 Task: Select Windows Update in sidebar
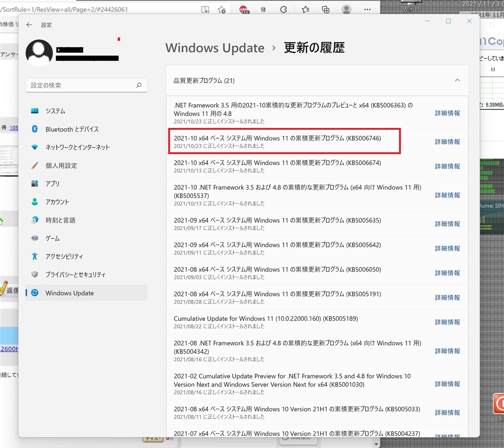[x=87, y=293]
